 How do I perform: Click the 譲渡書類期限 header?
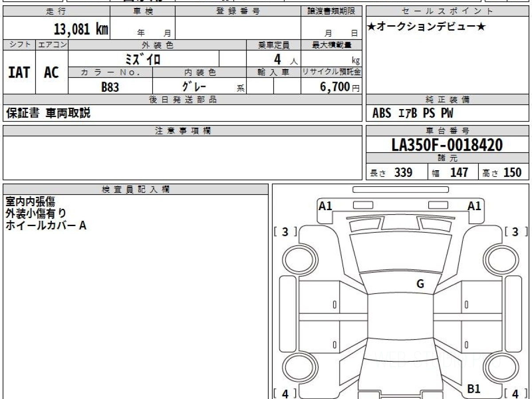(332, 12)
